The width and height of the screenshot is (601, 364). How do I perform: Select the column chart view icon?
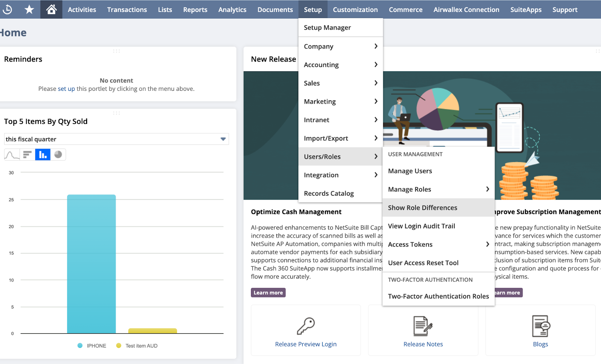[x=43, y=155]
